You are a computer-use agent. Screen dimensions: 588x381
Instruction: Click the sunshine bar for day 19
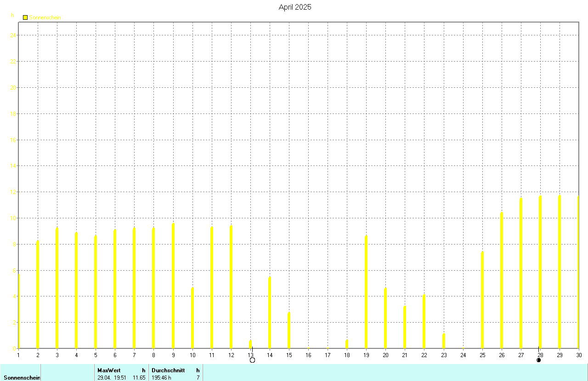click(366, 292)
